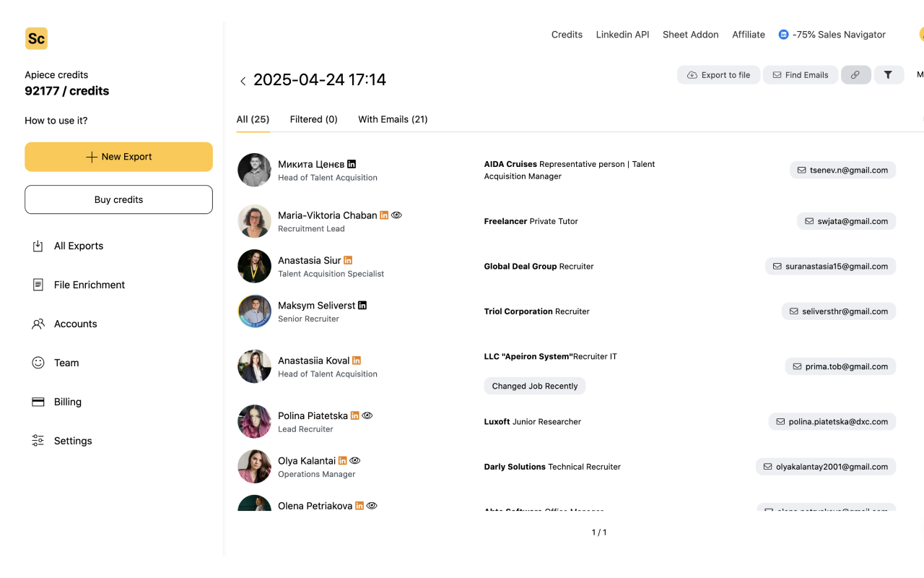Screen dimensions: 924x578
Task: Open Credits in the top navigation
Action: point(567,35)
